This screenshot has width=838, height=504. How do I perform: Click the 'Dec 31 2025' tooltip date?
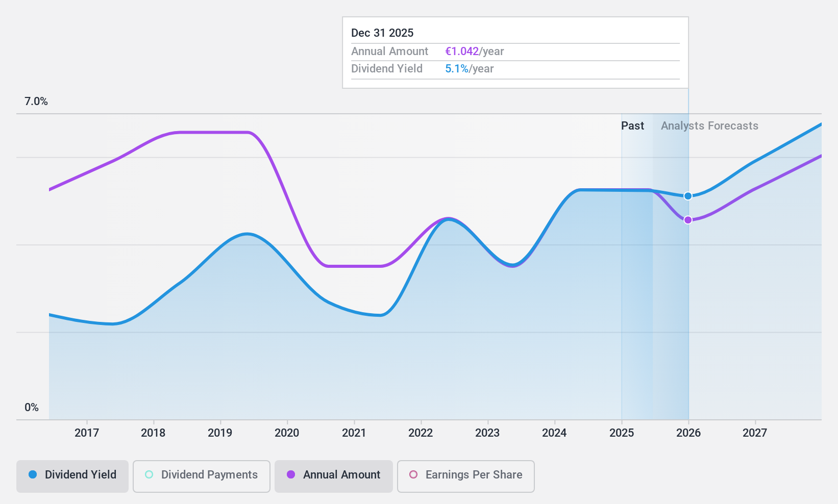click(x=382, y=33)
